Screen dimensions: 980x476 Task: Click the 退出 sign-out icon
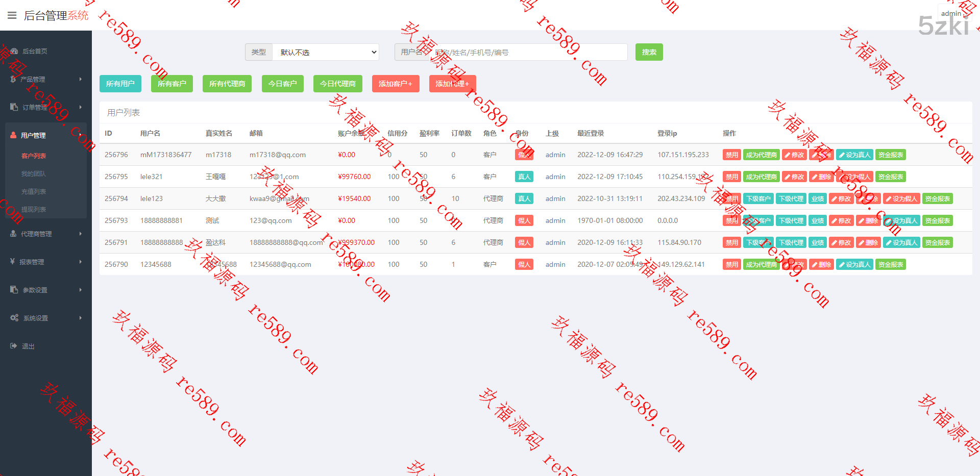coord(14,346)
